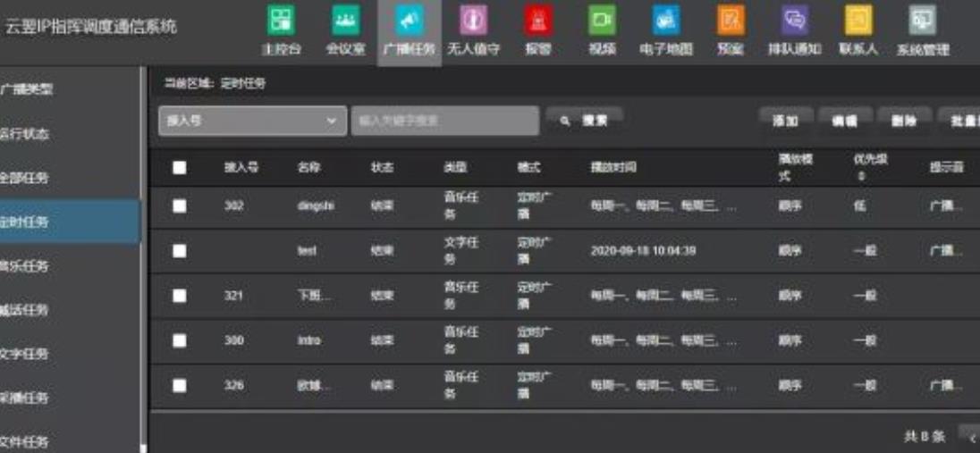Select 文字任务 in the sidebar
The height and width of the screenshot is (453, 980).
pyautogui.click(x=25, y=355)
